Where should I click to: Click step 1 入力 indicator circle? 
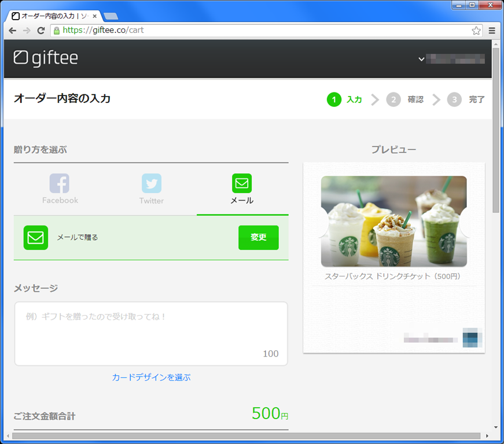(x=334, y=99)
